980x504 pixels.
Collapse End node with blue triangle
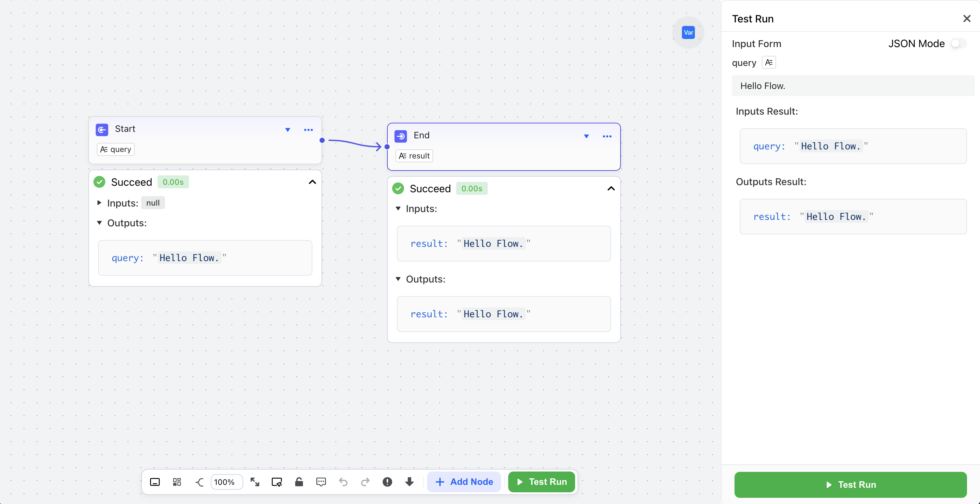point(586,136)
